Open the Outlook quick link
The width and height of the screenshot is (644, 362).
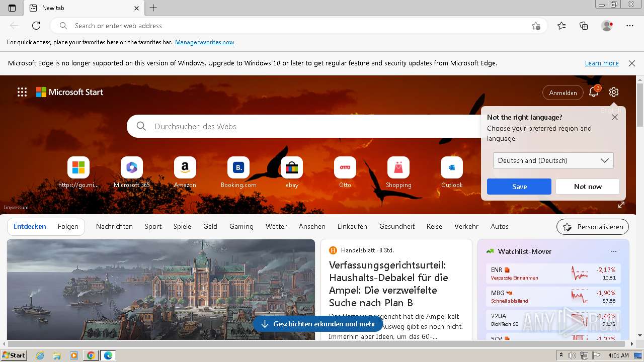tap(452, 172)
